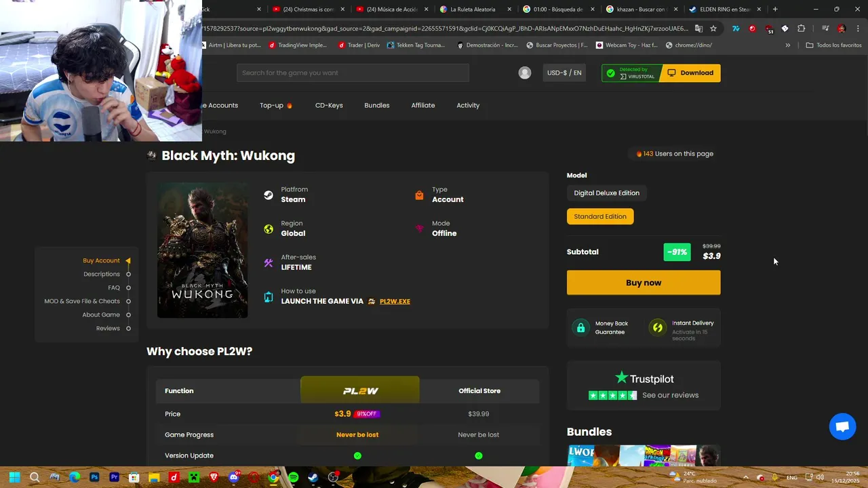Viewport: 868px width, 488px height.
Task: Click the Windows Start button
Action: tap(15, 477)
